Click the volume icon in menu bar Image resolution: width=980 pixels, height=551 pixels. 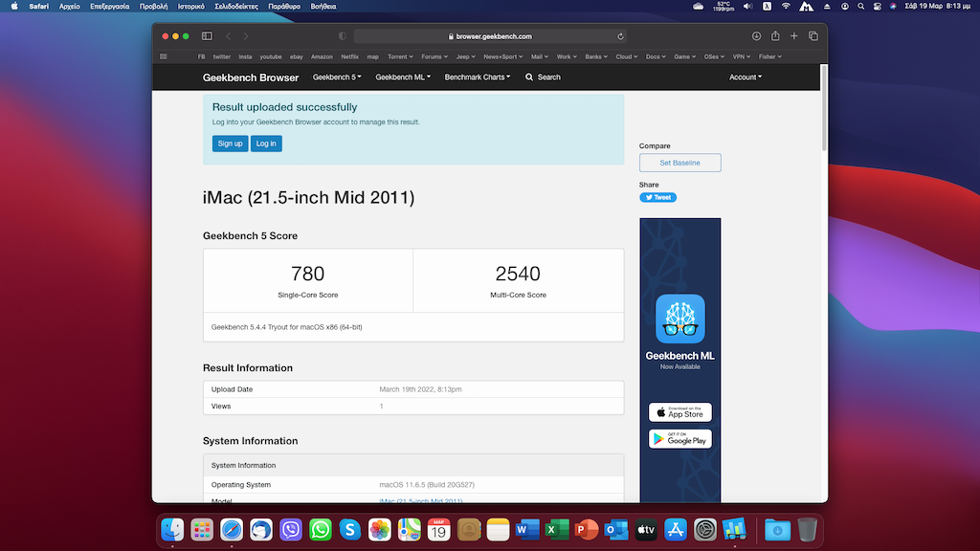coord(748,7)
